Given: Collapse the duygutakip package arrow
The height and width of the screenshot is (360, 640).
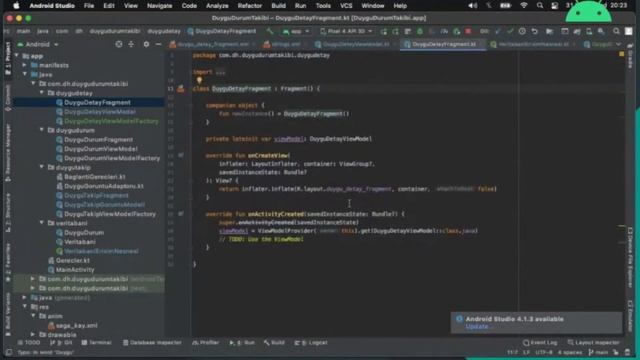Looking at the screenshot, I should [x=42, y=167].
